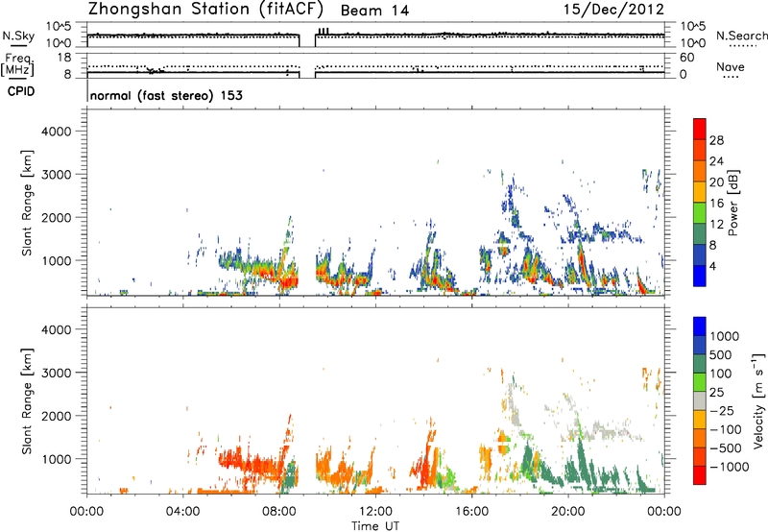The width and height of the screenshot is (768, 532).
Task: Select the 'Beam 14' label
Action: point(374,11)
